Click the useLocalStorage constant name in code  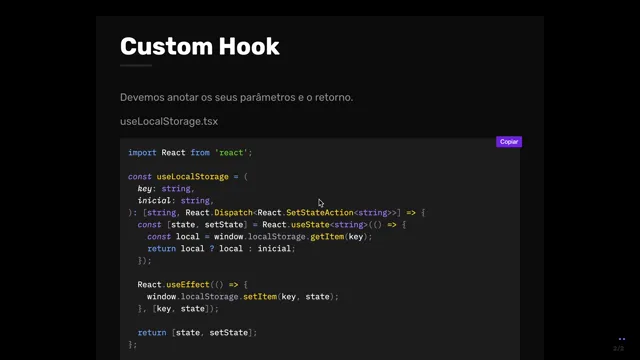[x=193, y=177]
